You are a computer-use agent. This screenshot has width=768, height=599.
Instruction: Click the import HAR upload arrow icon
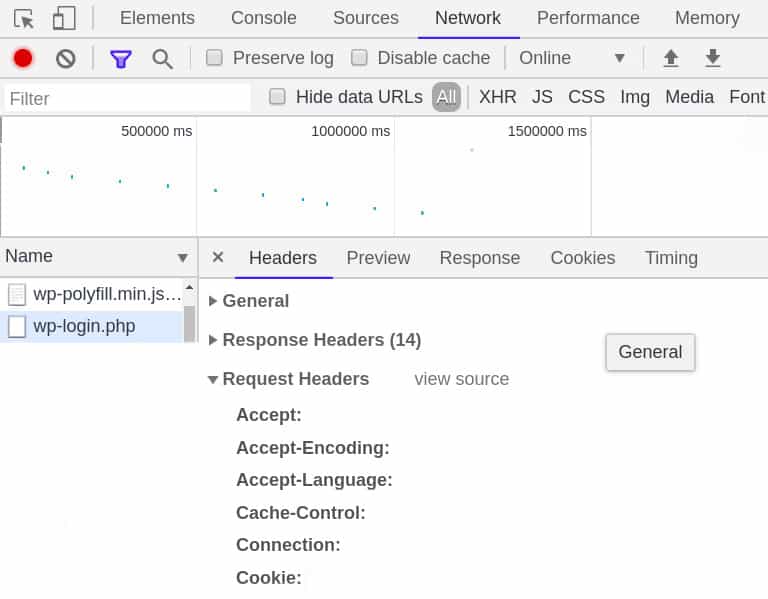tap(671, 58)
